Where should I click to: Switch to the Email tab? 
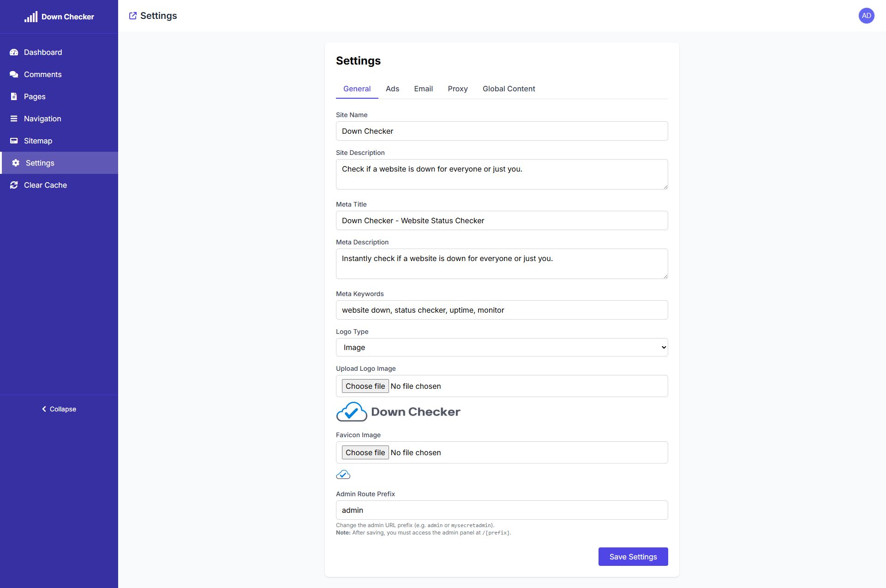tap(423, 89)
